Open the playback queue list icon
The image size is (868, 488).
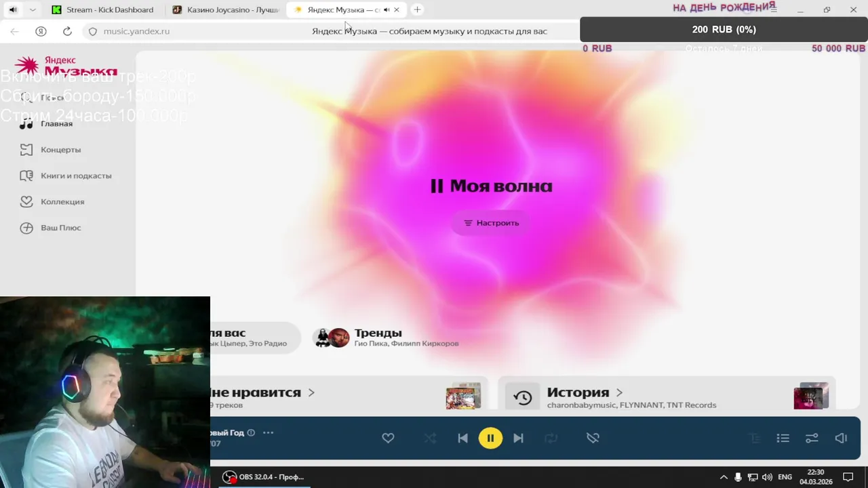pyautogui.click(x=783, y=438)
